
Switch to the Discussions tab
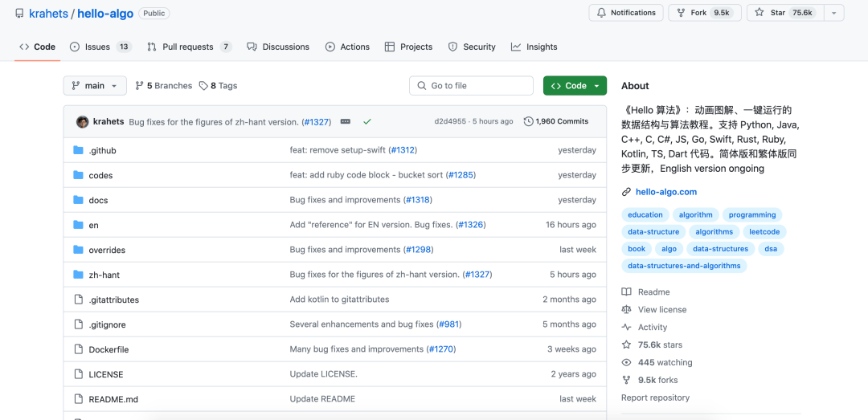pos(278,47)
